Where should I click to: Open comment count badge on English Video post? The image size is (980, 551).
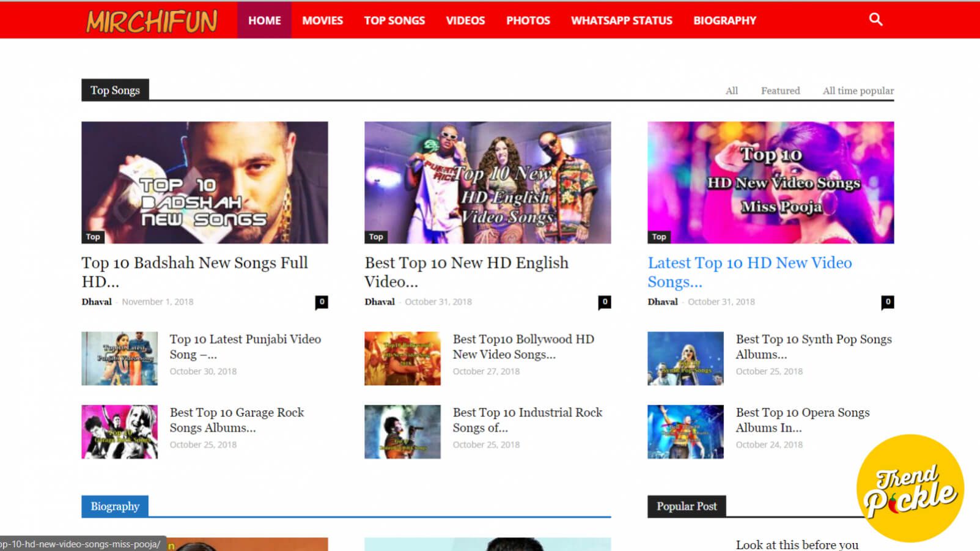(x=605, y=301)
